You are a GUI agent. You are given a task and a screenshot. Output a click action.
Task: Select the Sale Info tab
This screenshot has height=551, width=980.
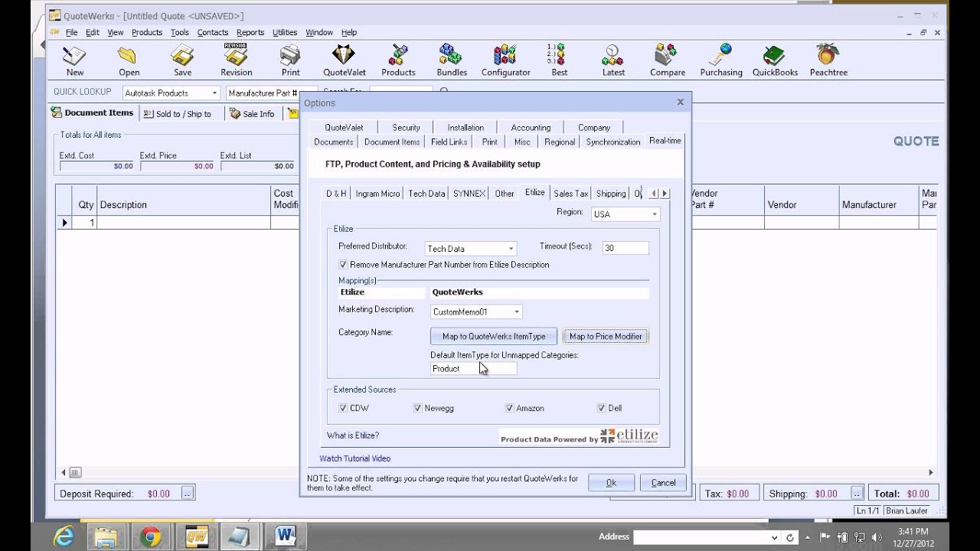(x=252, y=114)
